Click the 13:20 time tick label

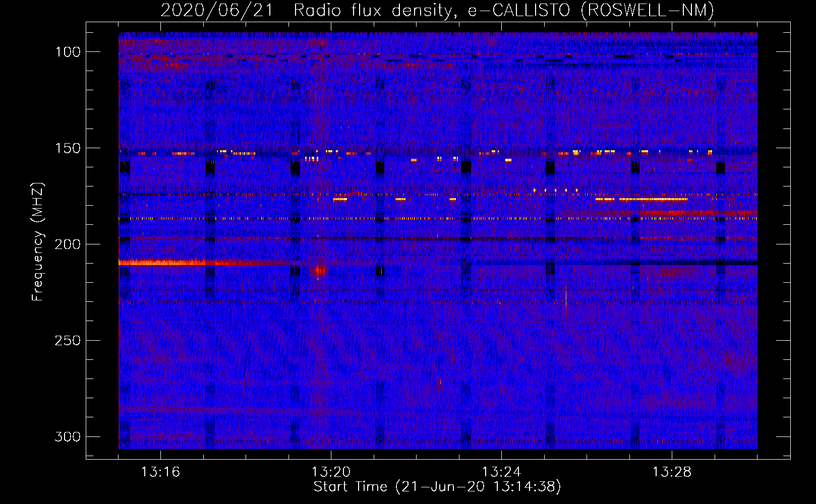tap(331, 472)
